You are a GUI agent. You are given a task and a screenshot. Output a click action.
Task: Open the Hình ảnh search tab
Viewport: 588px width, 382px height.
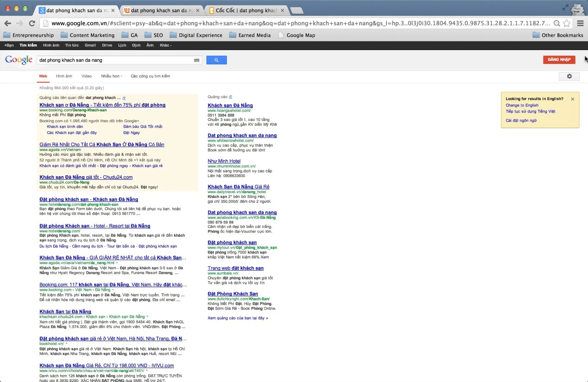tap(64, 76)
